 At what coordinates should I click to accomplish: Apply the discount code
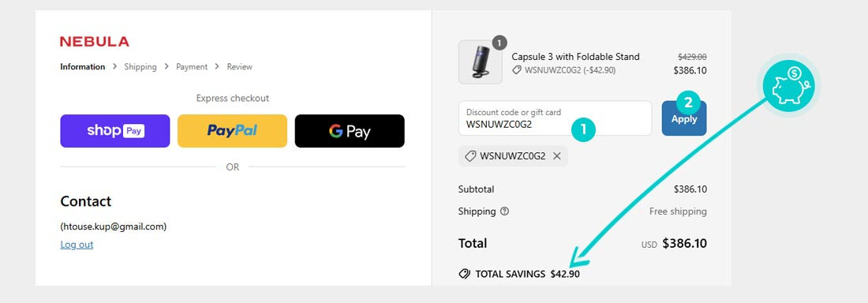point(684,118)
